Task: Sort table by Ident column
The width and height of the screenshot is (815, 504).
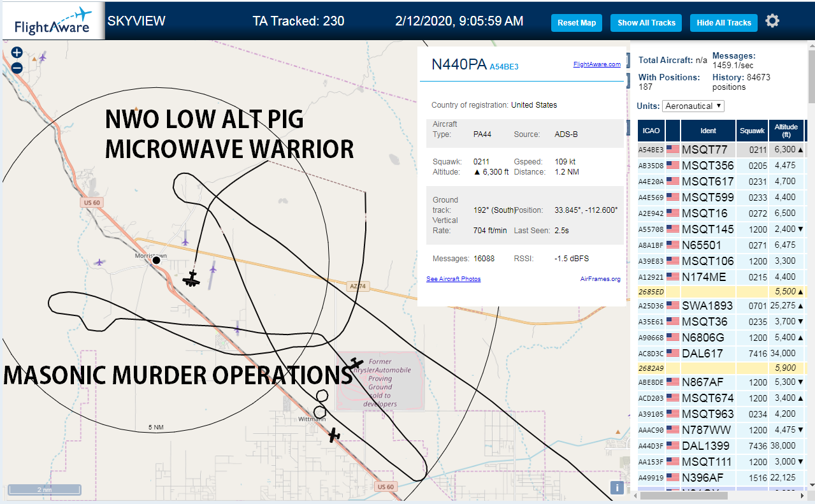Action: tap(708, 131)
